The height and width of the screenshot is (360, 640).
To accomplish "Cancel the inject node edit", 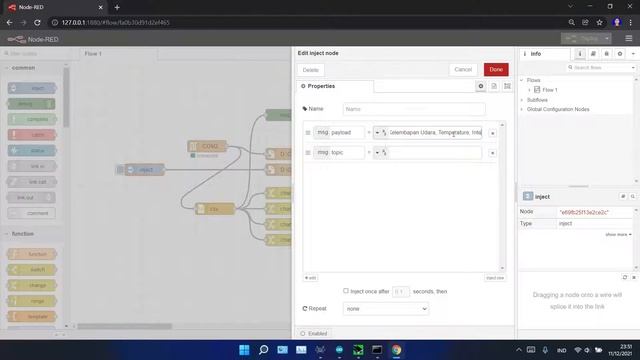I will click(463, 69).
